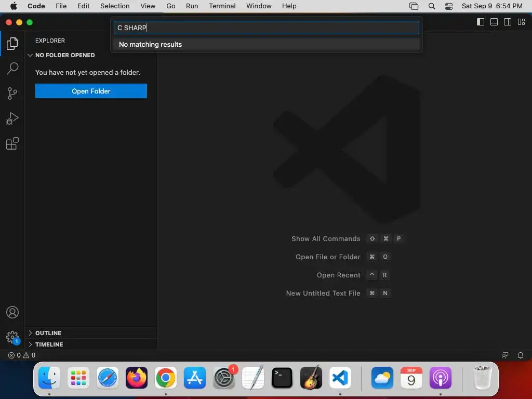
Task: Open the Apple menu
Action: click(x=14, y=6)
